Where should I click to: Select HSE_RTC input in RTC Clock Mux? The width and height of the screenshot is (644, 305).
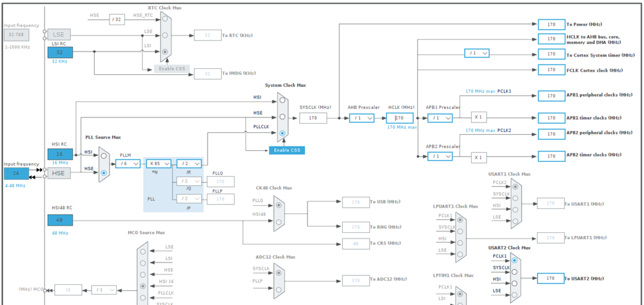pos(165,19)
